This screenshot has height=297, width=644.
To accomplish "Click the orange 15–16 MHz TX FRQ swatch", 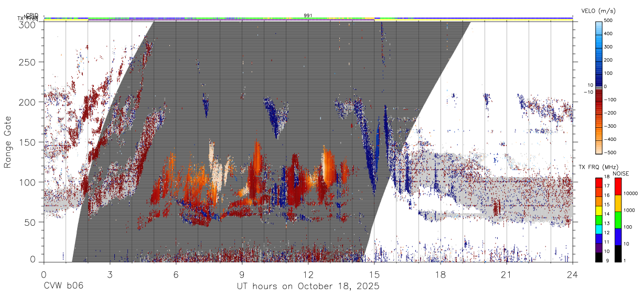I will click(x=598, y=201).
